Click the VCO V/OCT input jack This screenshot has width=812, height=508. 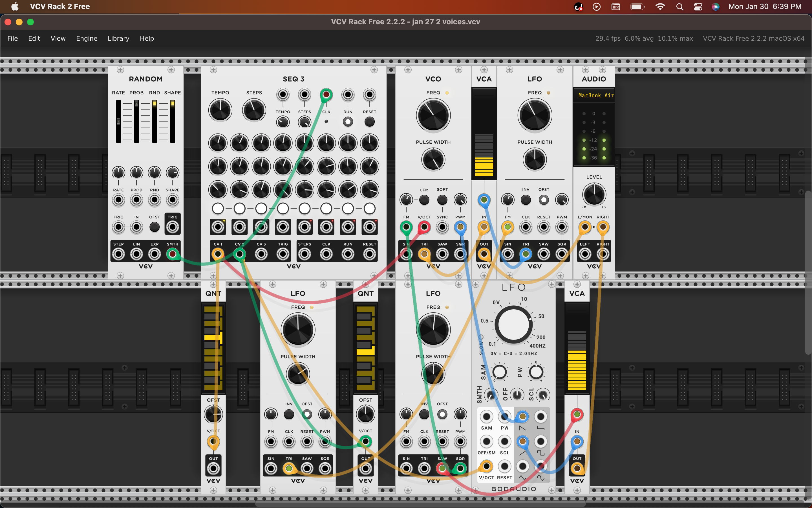(x=424, y=227)
